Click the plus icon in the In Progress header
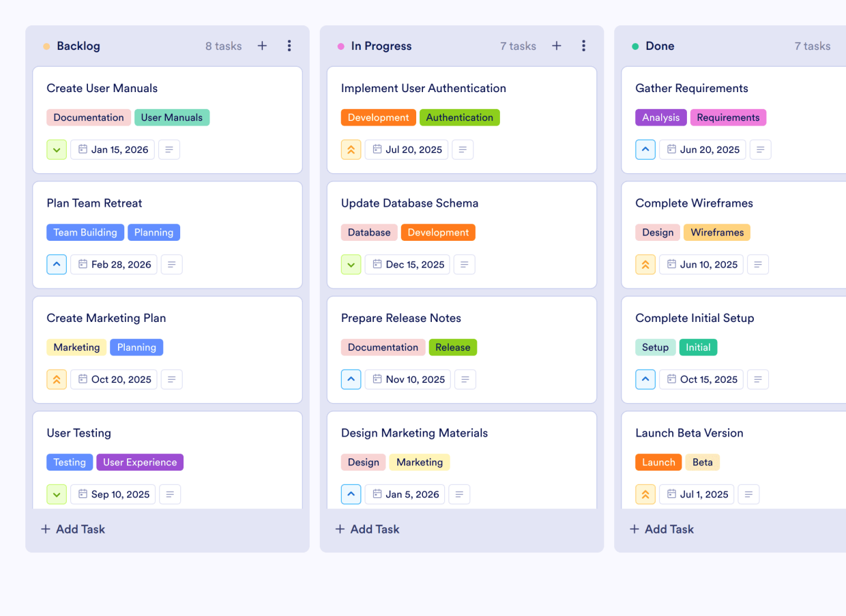 [556, 46]
